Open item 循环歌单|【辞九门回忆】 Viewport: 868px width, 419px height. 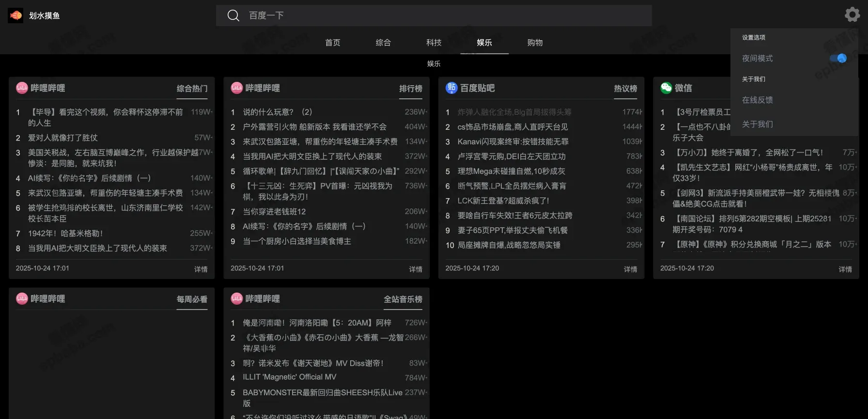tap(321, 171)
